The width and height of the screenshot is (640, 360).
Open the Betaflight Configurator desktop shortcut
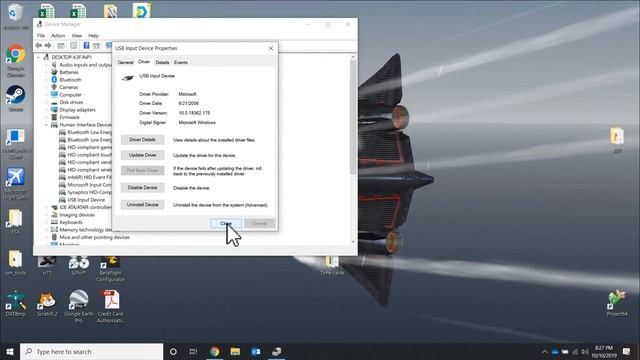coord(110,269)
